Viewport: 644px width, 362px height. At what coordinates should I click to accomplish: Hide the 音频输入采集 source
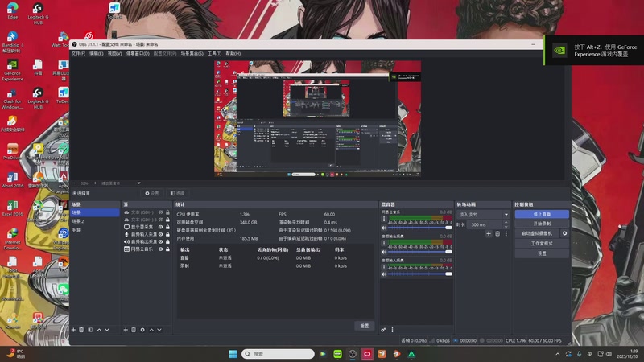tap(160, 234)
